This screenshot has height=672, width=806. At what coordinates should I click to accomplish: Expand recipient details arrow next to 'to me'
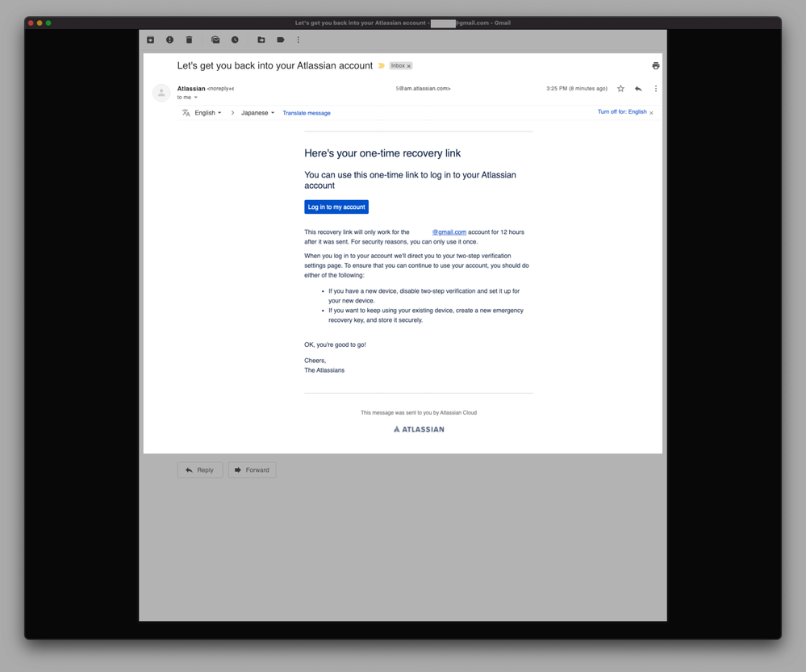coord(196,97)
